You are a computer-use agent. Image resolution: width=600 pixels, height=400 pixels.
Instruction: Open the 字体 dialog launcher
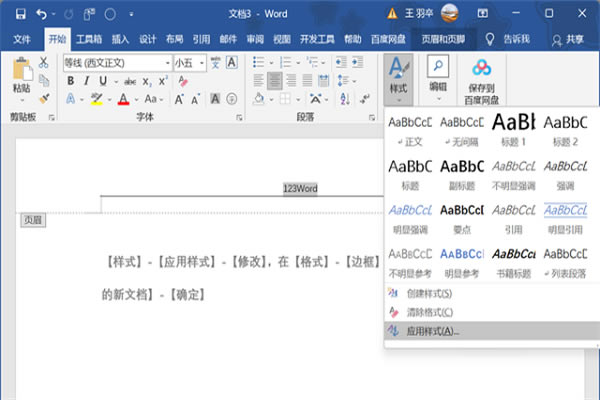coord(239,118)
